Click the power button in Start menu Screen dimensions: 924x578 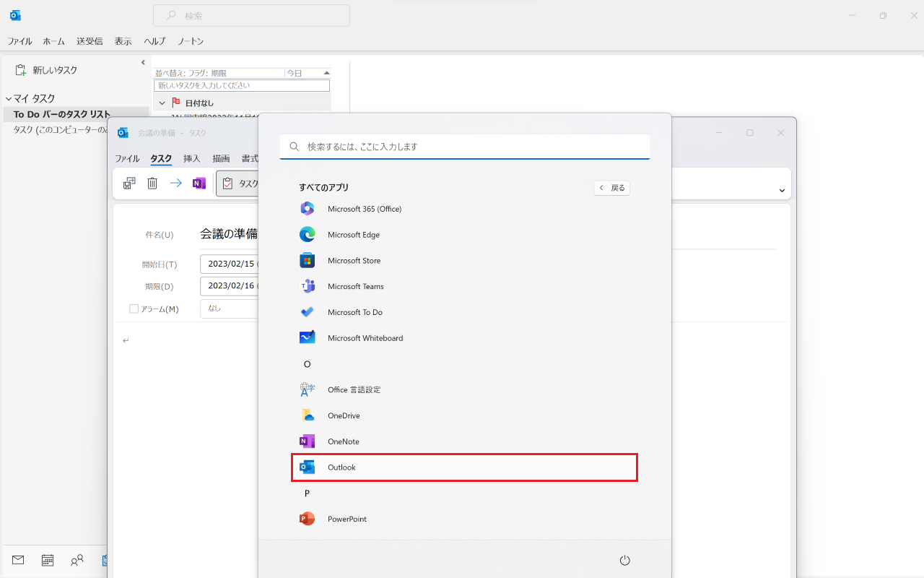coord(625,560)
